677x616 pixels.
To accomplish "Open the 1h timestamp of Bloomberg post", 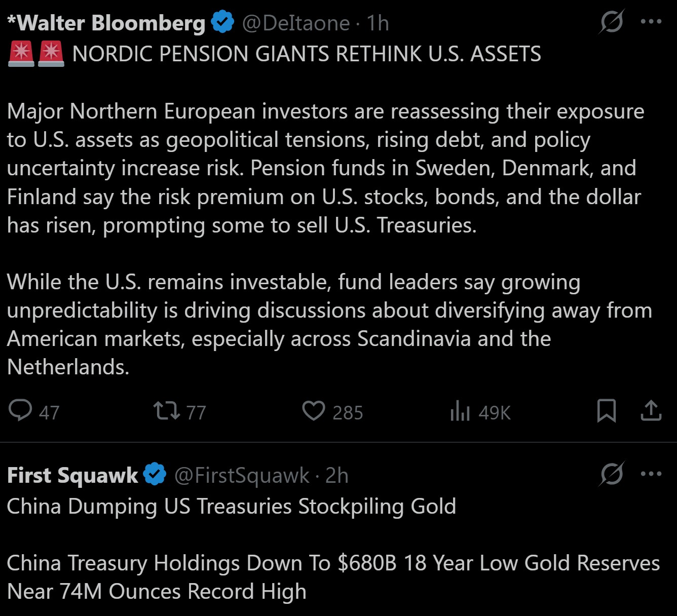I will pos(378,23).
